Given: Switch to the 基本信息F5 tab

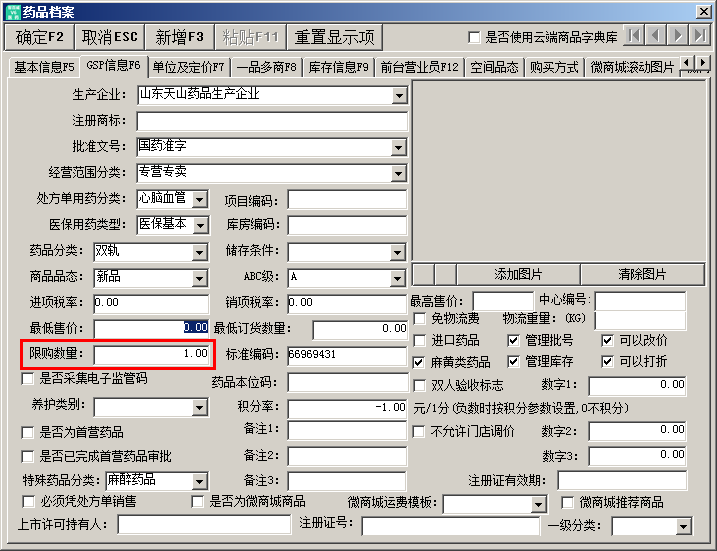Looking at the screenshot, I should click(x=44, y=67).
